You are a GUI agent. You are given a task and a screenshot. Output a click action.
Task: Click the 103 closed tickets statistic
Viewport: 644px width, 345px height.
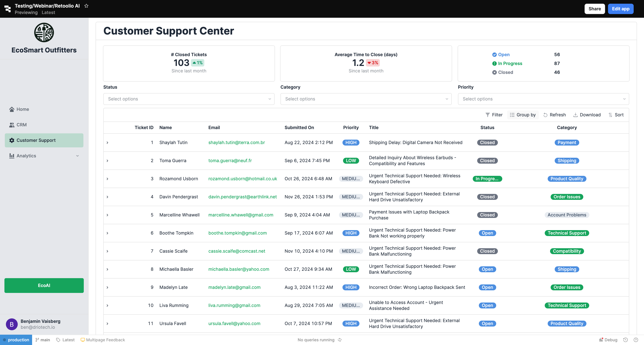[x=182, y=63]
